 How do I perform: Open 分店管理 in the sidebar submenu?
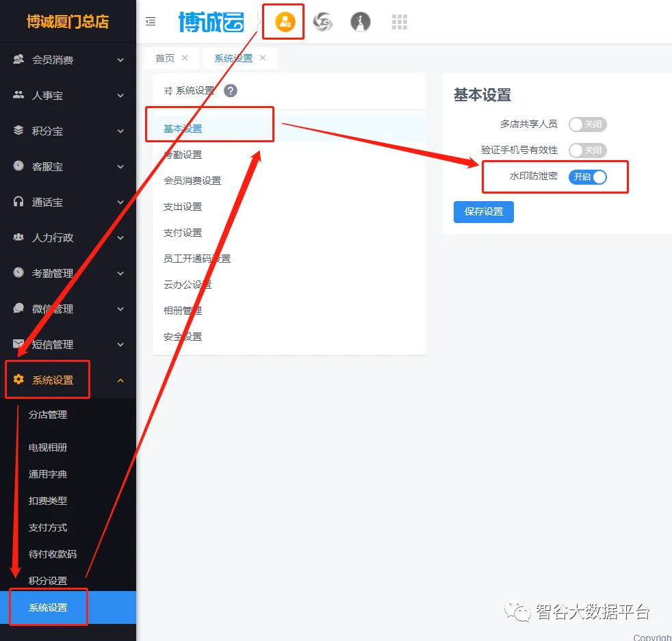48,415
